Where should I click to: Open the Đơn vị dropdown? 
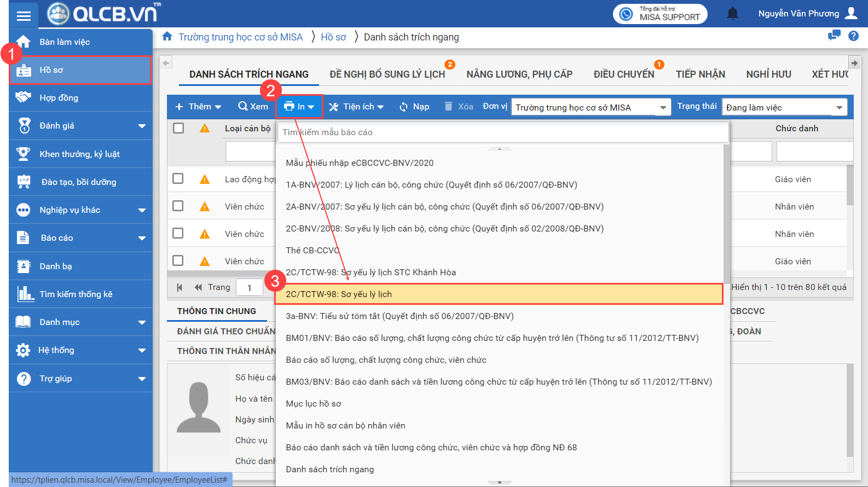point(663,107)
